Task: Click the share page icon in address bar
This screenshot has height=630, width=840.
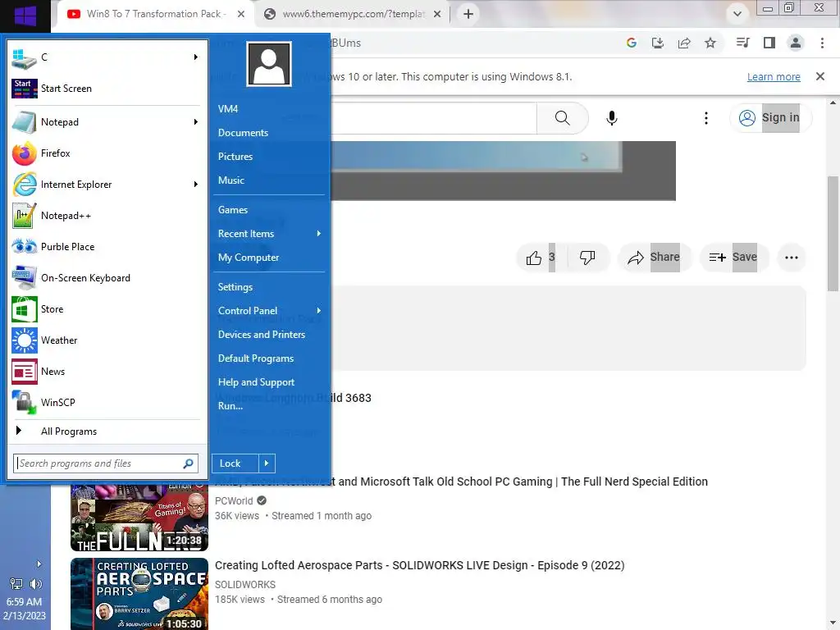Action: 684,43
